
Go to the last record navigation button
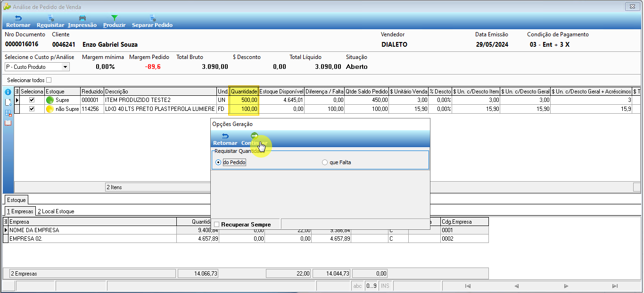tap(615, 286)
